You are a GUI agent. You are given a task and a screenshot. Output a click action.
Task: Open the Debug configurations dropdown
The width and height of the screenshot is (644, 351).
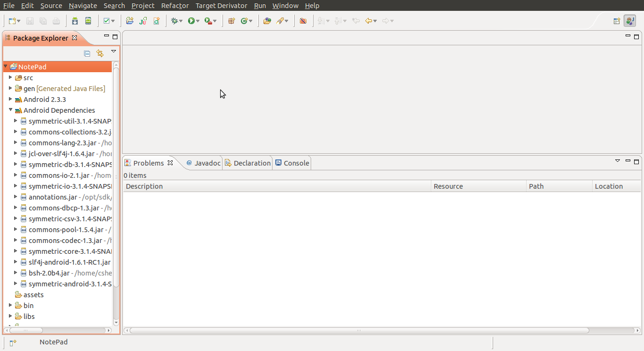coord(181,21)
